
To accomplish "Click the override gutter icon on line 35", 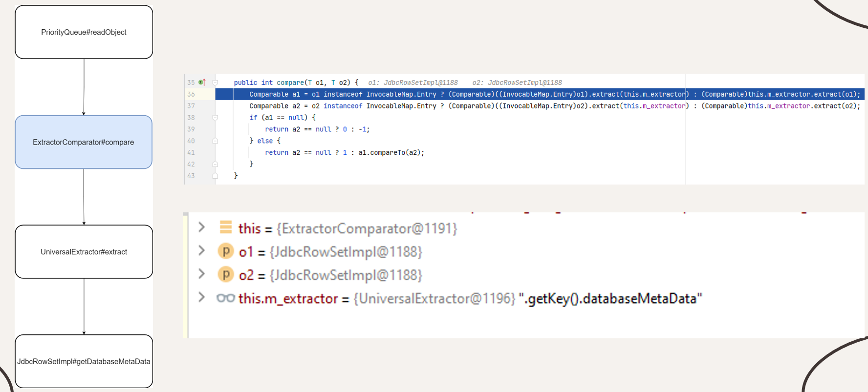I will (x=202, y=83).
